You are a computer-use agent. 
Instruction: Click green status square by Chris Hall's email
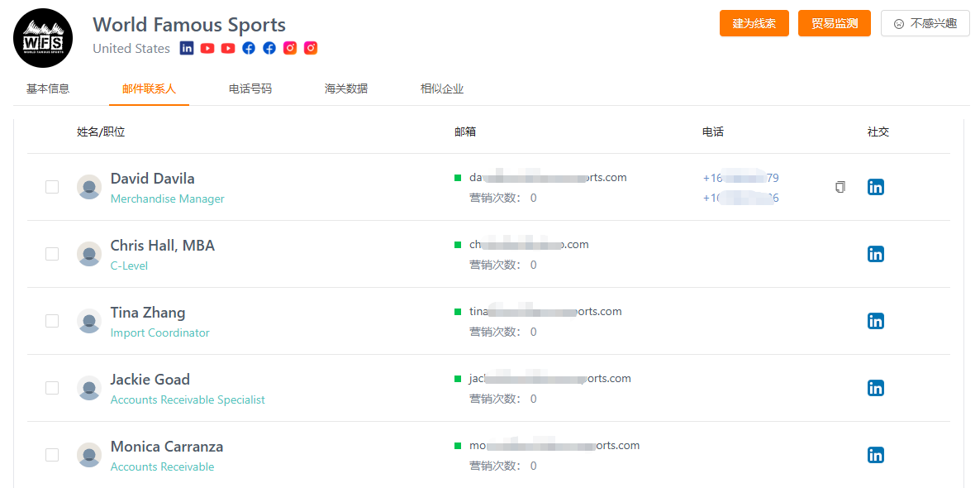[458, 245]
